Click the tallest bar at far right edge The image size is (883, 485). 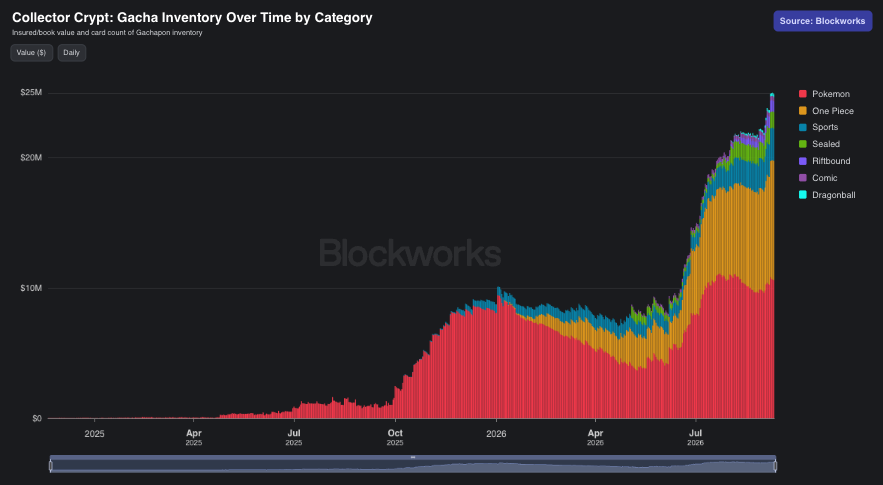772,256
